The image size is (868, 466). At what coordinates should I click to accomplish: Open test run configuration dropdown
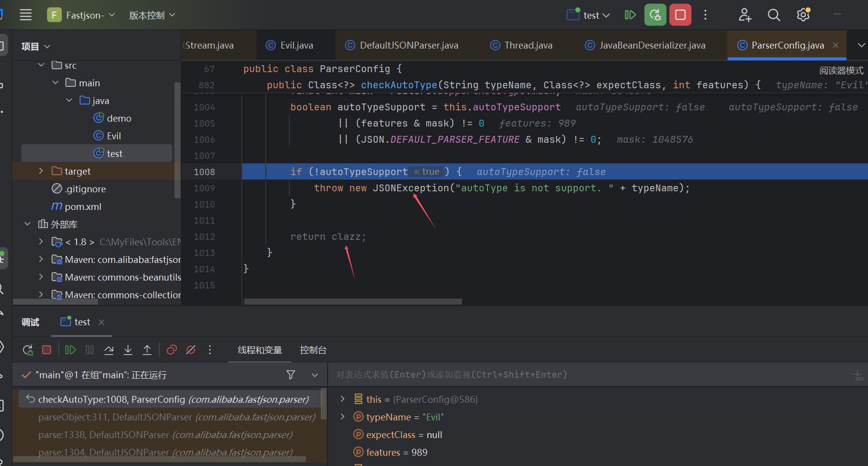pos(588,15)
